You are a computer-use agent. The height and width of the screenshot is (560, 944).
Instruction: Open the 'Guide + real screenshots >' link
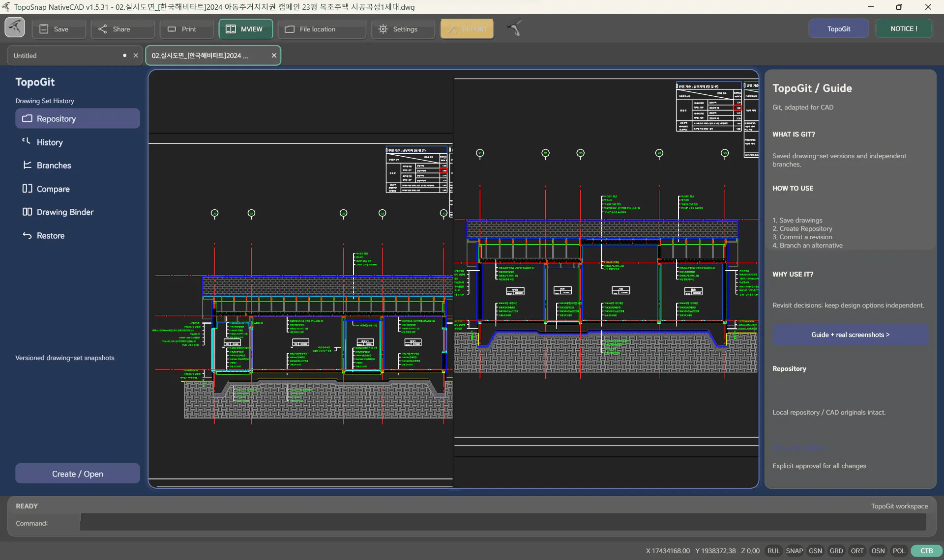pyautogui.click(x=850, y=335)
